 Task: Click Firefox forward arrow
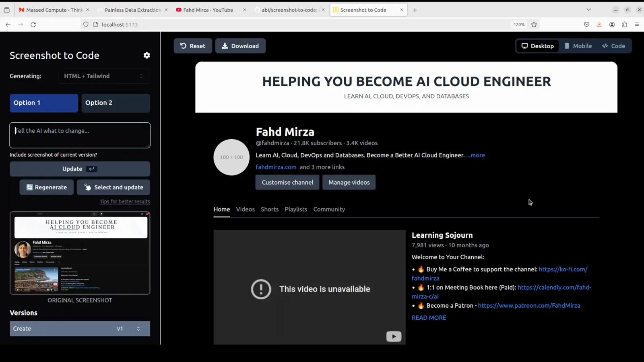pyautogui.click(x=21, y=25)
